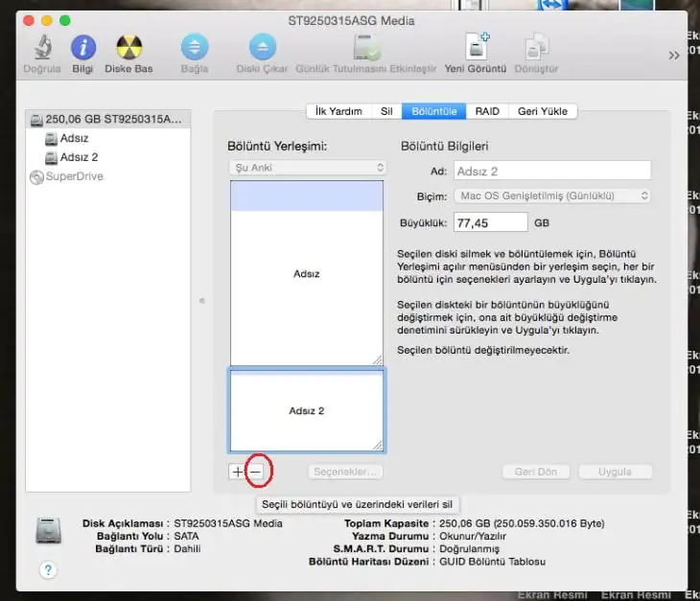Click the Bağla mount icon
Image resolution: width=700 pixels, height=601 pixels.
195,48
